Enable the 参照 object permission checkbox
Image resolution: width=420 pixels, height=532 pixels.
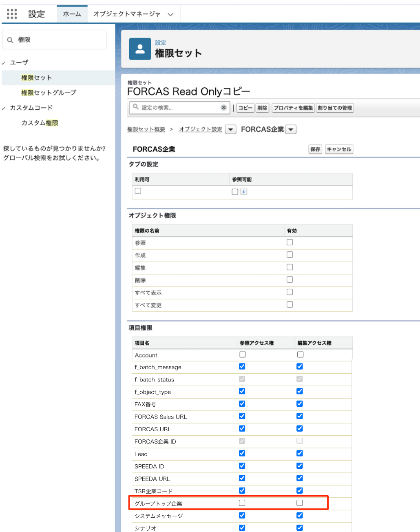click(290, 242)
